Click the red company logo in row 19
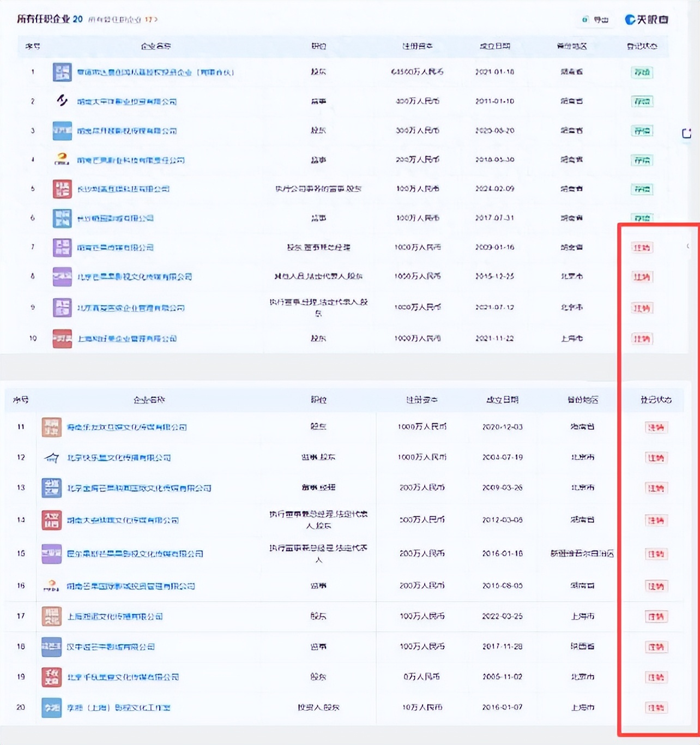 pos(52,677)
